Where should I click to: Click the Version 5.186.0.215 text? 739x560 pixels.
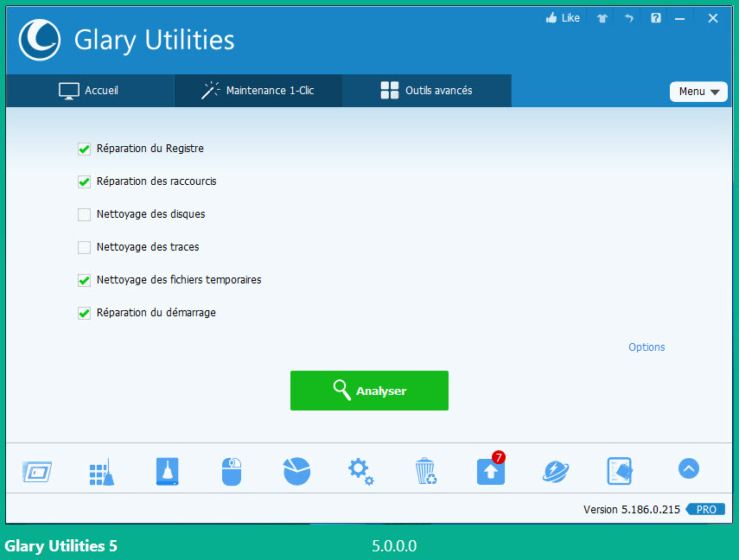(632, 510)
